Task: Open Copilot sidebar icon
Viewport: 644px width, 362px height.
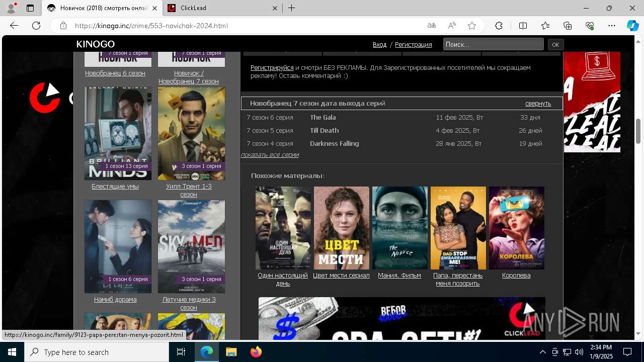Action: pyautogui.click(x=633, y=26)
